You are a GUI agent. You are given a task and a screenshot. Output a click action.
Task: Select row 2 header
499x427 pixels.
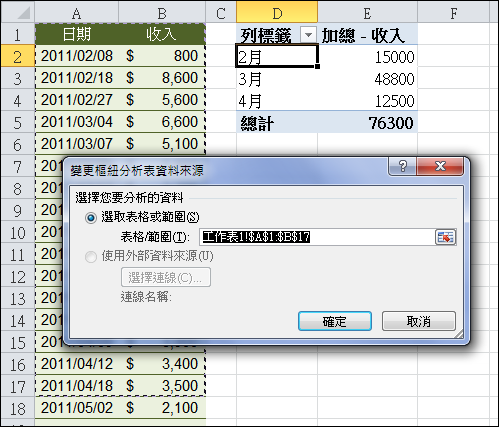point(18,56)
